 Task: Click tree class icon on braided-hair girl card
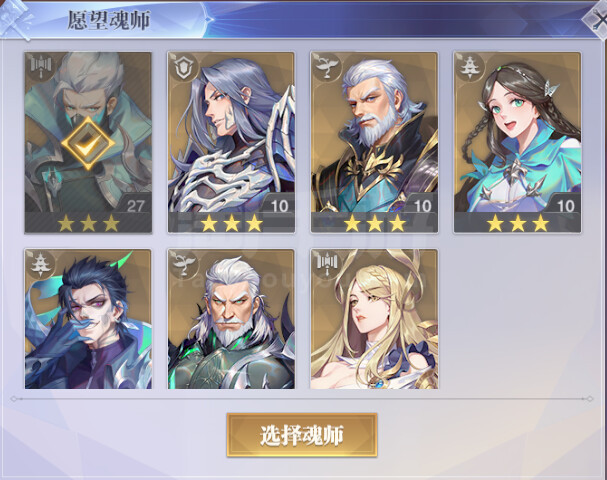(x=470, y=67)
